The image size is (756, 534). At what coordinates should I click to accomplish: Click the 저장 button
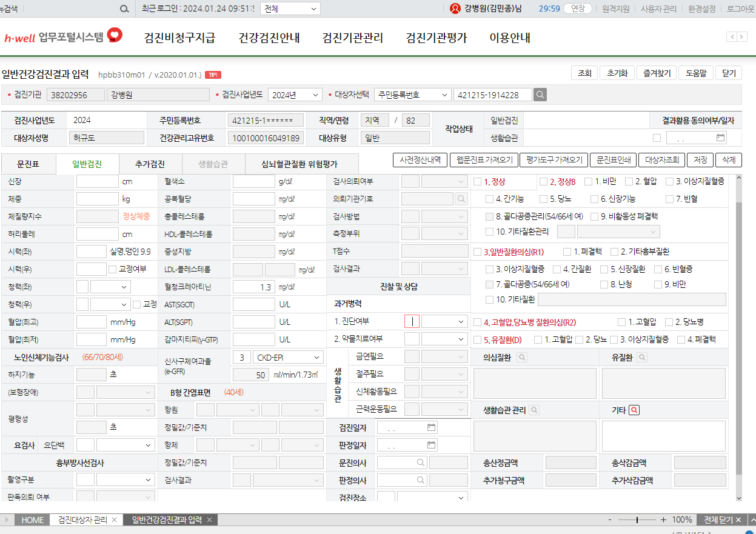point(700,160)
